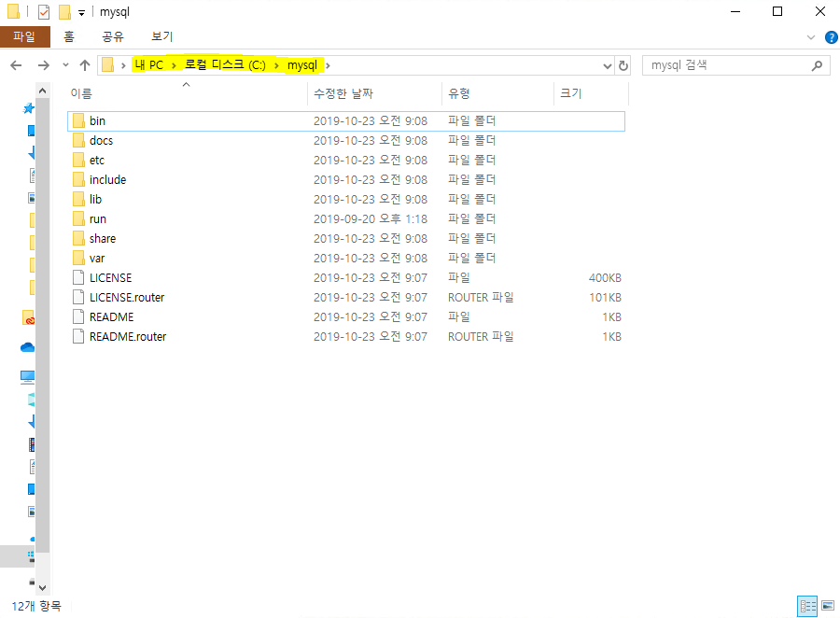The height and width of the screenshot is (618, 840).
Task: Click the 400KB size value
Action: point(605,277)
